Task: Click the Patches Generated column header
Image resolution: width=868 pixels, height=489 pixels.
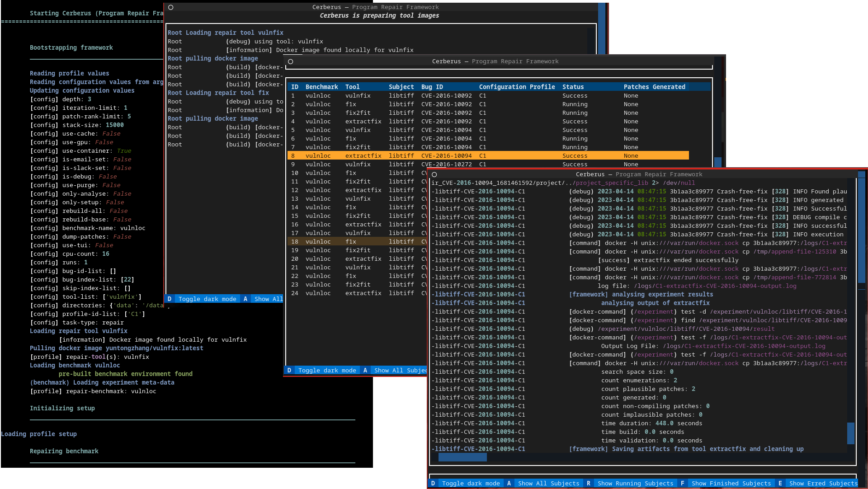Action: coord(654,87)
